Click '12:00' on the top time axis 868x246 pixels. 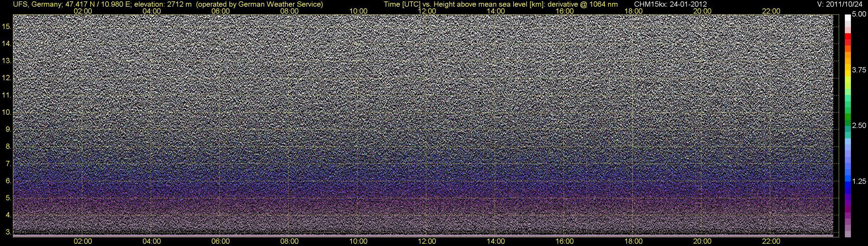[427, 11]
